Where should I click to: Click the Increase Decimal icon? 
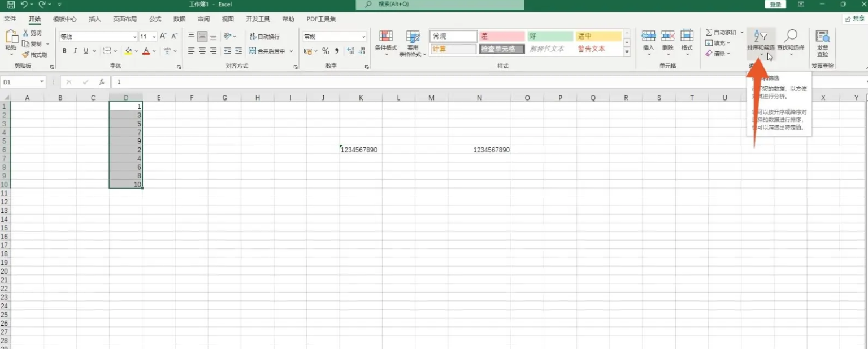(351, 51)
